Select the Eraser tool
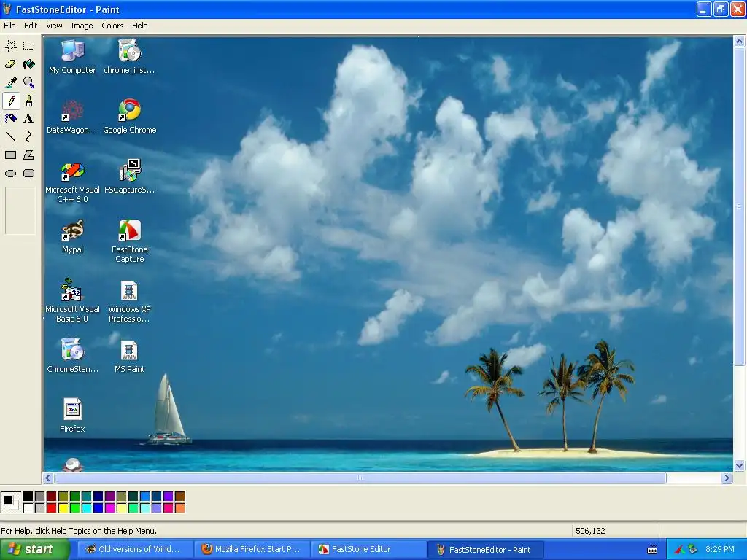This screenshot has height=560, width=747. 10,64
